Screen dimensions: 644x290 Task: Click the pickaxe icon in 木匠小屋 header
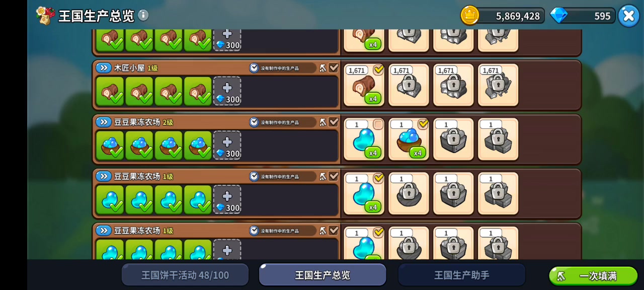[323, 68]
